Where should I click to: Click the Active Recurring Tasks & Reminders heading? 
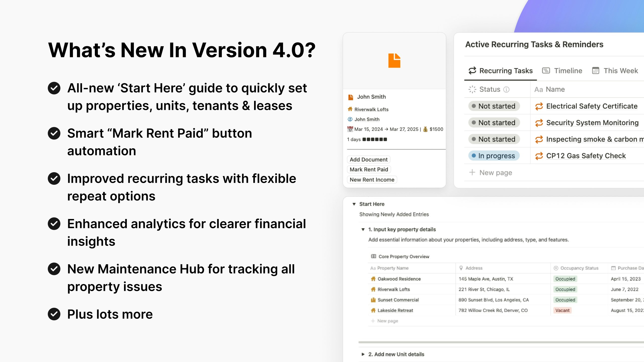[x=534, y=44]
